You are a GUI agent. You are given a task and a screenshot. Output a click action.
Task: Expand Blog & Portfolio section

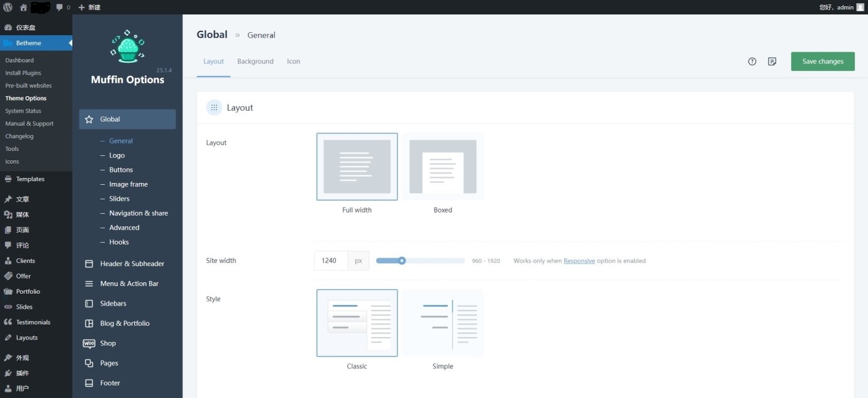pos(127,323)
